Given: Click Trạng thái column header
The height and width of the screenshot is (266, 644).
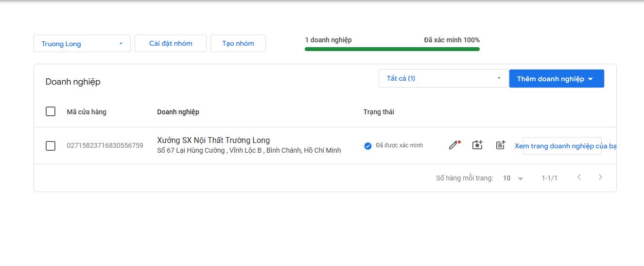Looking at the screenshot, I should pos(379,112).
